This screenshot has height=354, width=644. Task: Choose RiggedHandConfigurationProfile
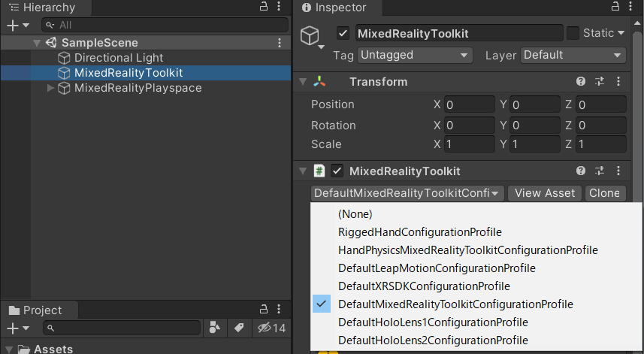(x=477, y=232)
